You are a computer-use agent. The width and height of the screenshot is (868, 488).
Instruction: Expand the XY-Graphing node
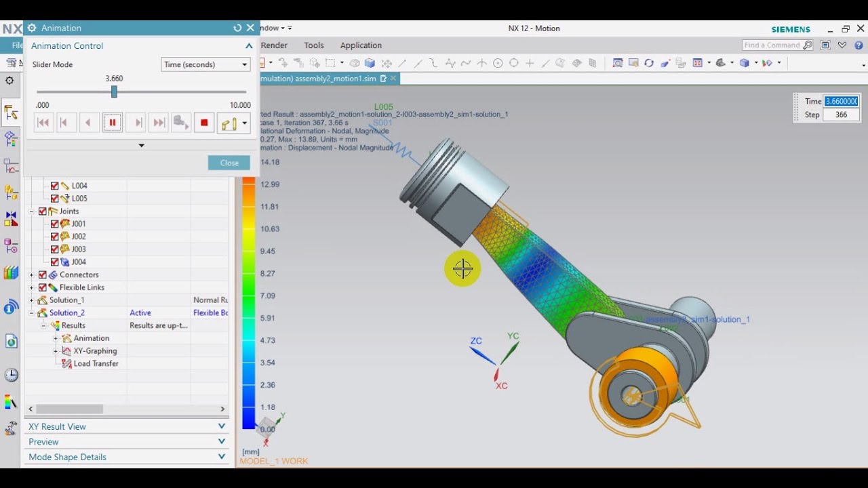[x=56, y=351]
